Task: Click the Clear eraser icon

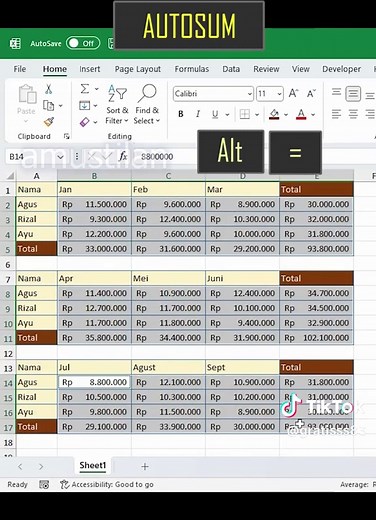Action: click(x=84, y=122)
